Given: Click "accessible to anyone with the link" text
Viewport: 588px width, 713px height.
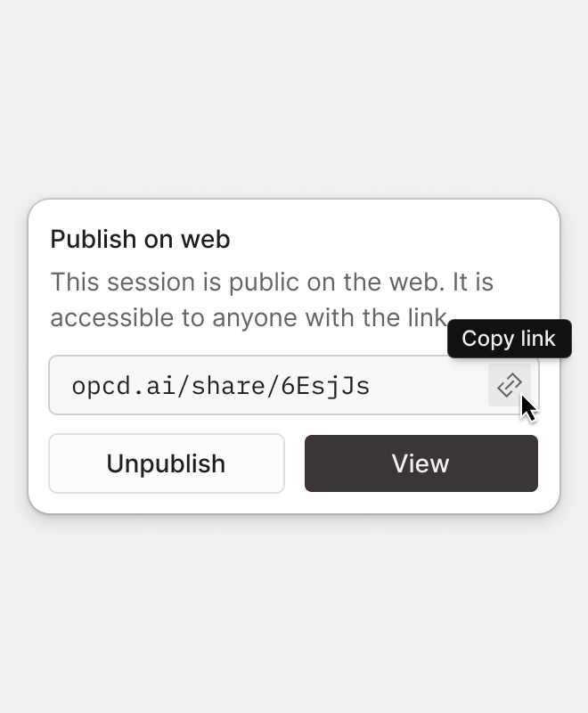Looking at the screenshot, I should (x=248, y=317).
